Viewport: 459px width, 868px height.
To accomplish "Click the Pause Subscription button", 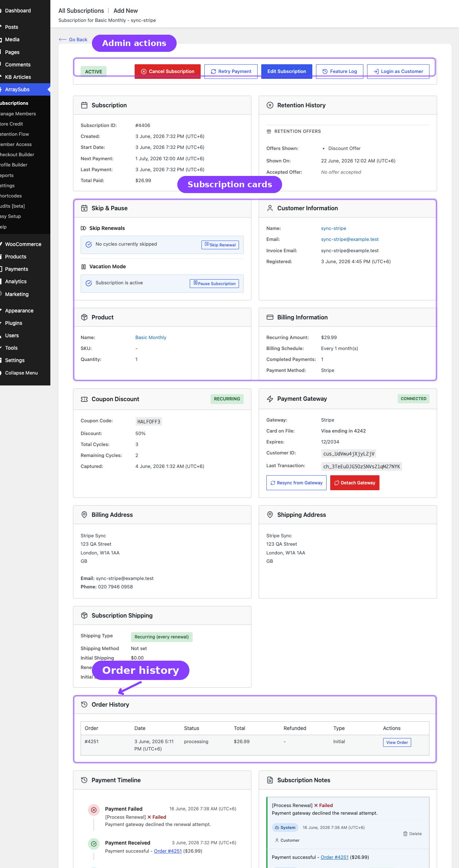I will click(214, 284).
